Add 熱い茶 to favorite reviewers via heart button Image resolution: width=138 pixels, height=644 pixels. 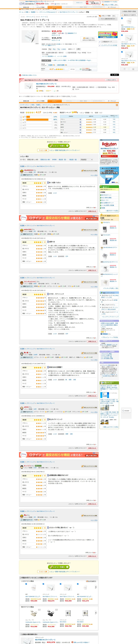pos(89,353)
